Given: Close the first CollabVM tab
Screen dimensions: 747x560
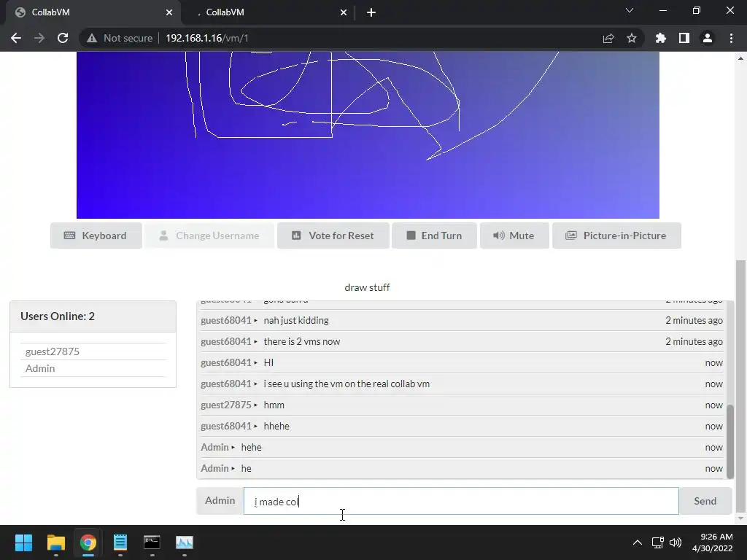Looking at the screenshot, I should [169, 12].
